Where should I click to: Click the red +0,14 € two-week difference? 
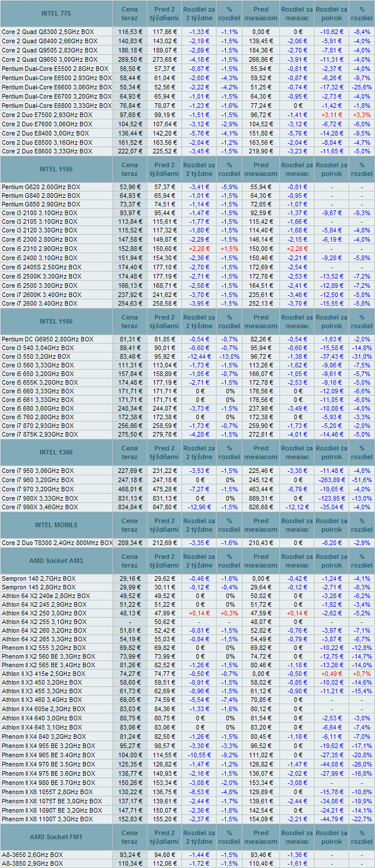tap(200, 613)
